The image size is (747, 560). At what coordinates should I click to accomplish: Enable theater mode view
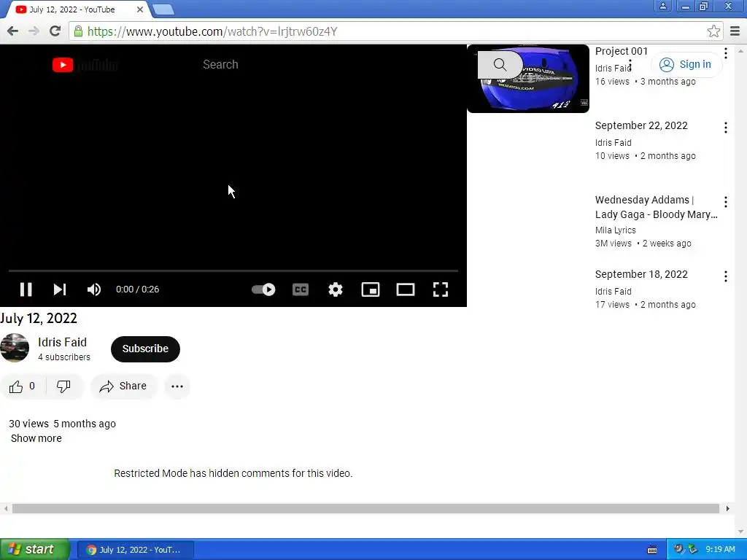[406, 289]
